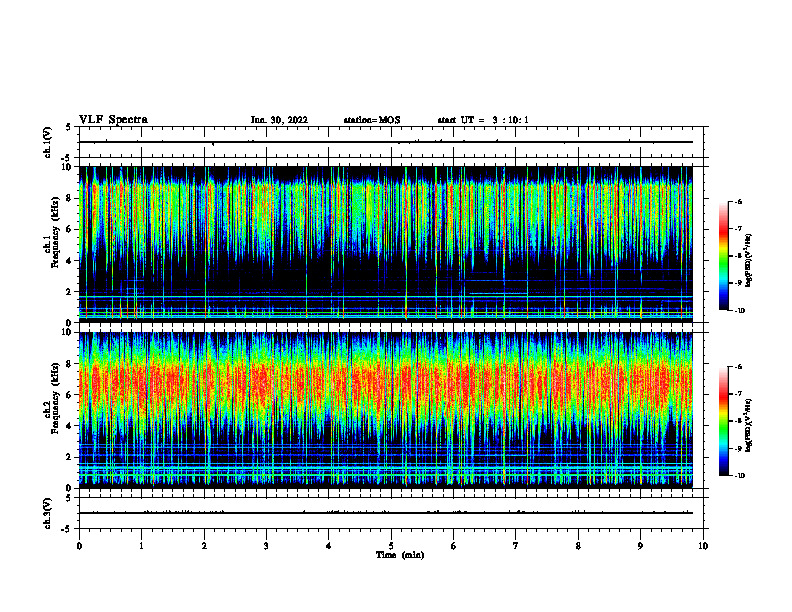Click the "ch.1(V)" axis label
792x612 pixels.
point(47,142)
